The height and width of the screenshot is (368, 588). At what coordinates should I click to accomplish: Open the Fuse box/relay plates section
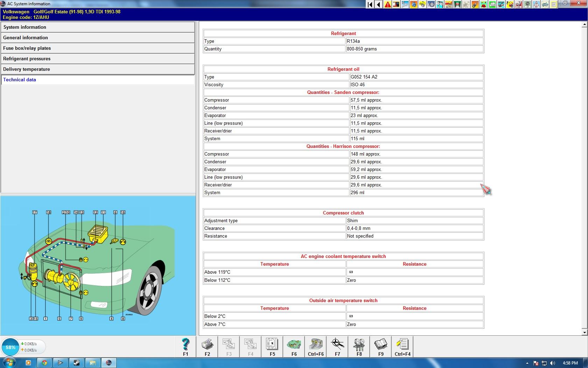tap(98, 48)
